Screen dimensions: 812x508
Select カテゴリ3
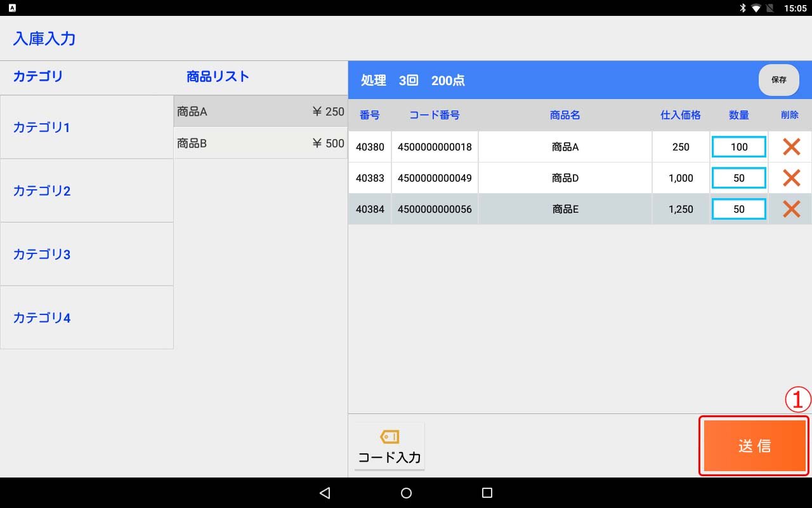pos(87,254)
